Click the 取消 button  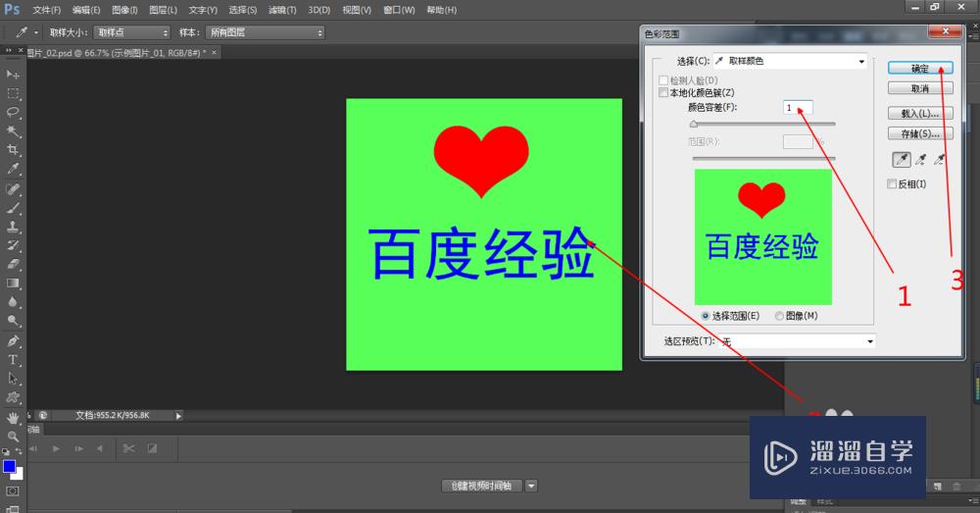click(920, 88)
